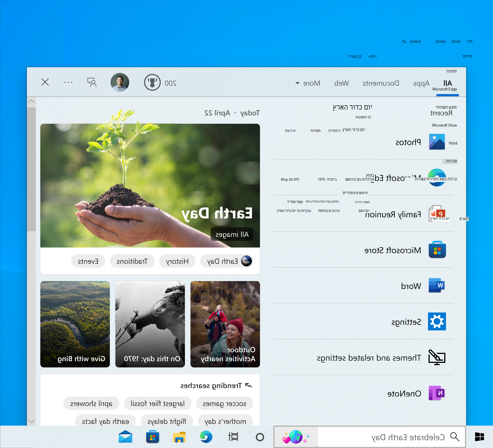Open Give with Bing card
493x448 pixels.
point(75,324)
